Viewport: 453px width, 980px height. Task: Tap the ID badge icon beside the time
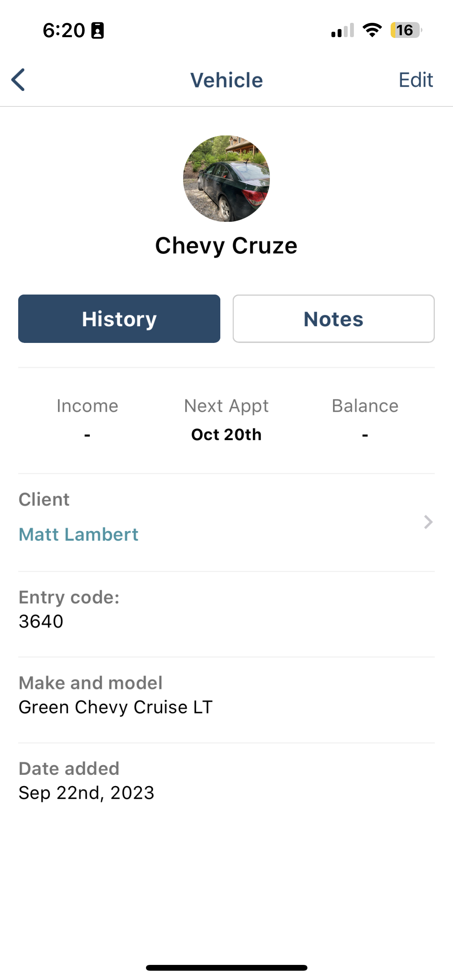pyautogui.click(x=97, y=31)
